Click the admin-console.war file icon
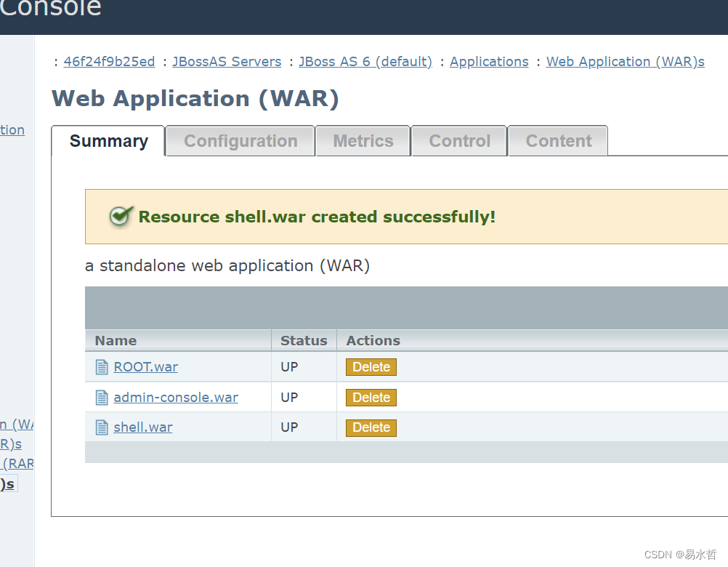 (x=102, y=398)
